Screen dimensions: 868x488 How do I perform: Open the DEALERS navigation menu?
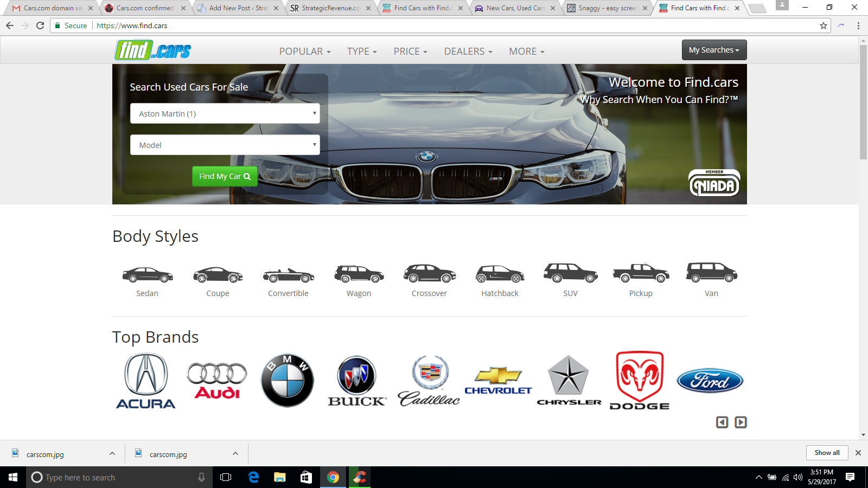[468, 52]
